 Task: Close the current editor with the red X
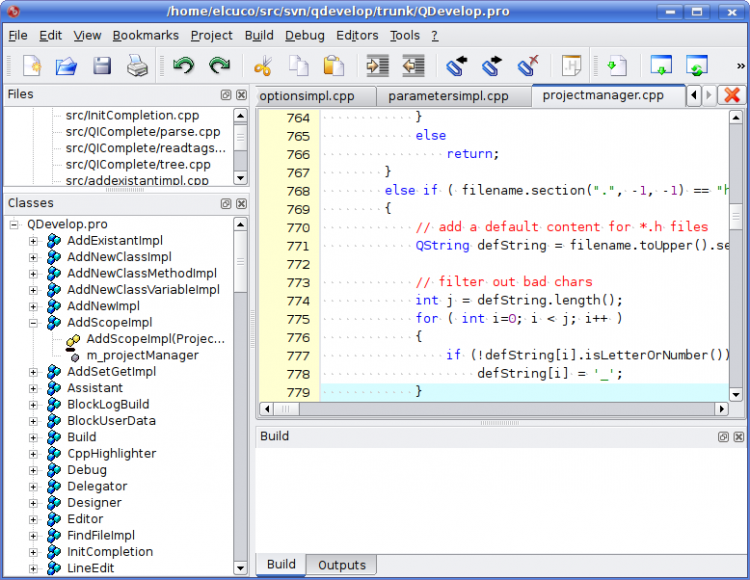click(732, 95)
